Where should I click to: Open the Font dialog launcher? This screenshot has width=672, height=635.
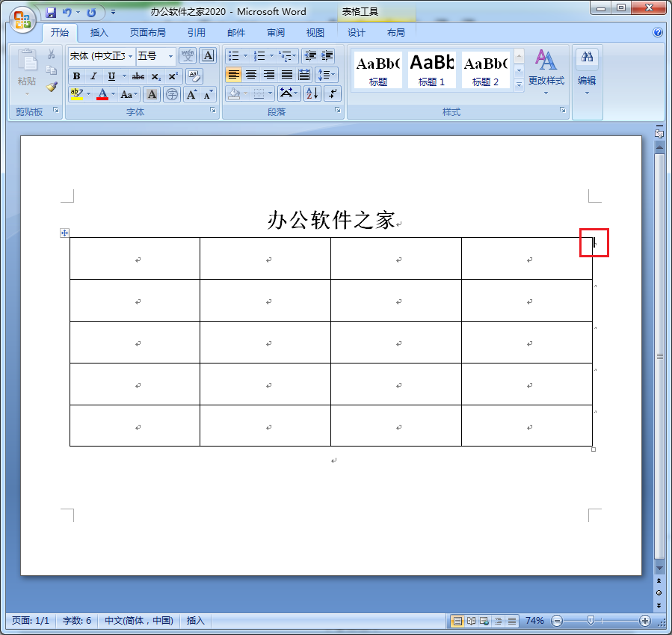coord(212,110)
